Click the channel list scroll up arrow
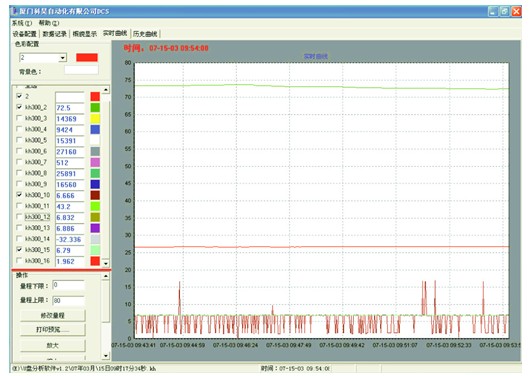532x376 pixels. click(106, 90)
